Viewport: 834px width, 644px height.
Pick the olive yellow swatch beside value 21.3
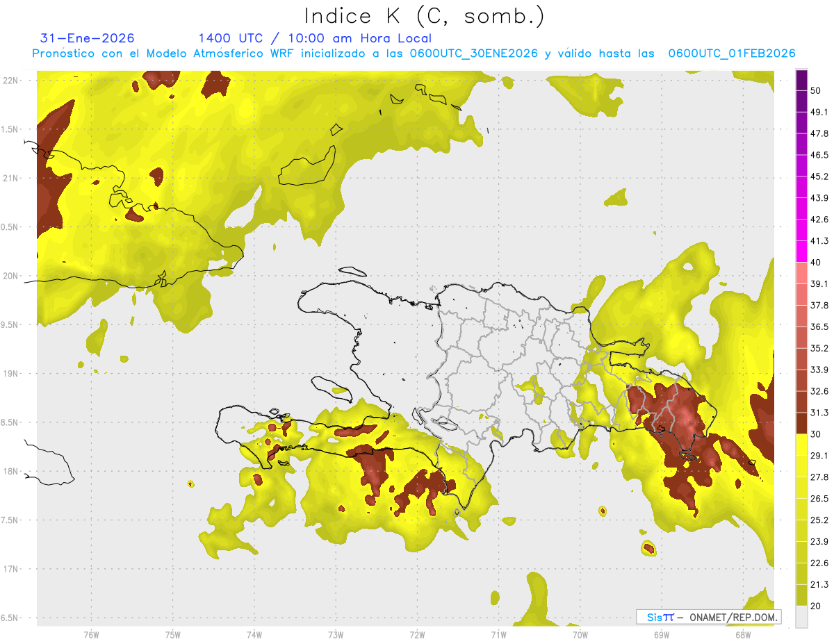802,595
